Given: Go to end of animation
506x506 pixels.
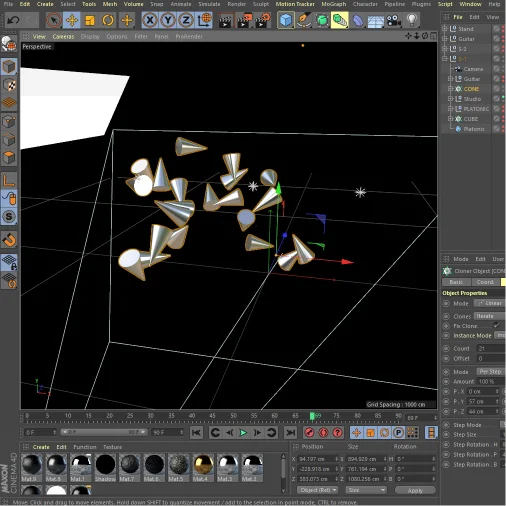Looking at the screenshot, I should tap(290, 433).
